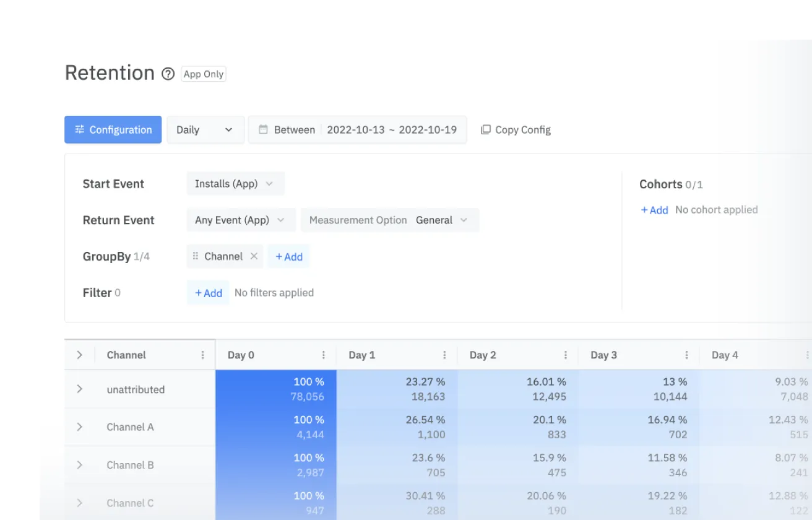Click the Copy Config icon

pos(486,129)
